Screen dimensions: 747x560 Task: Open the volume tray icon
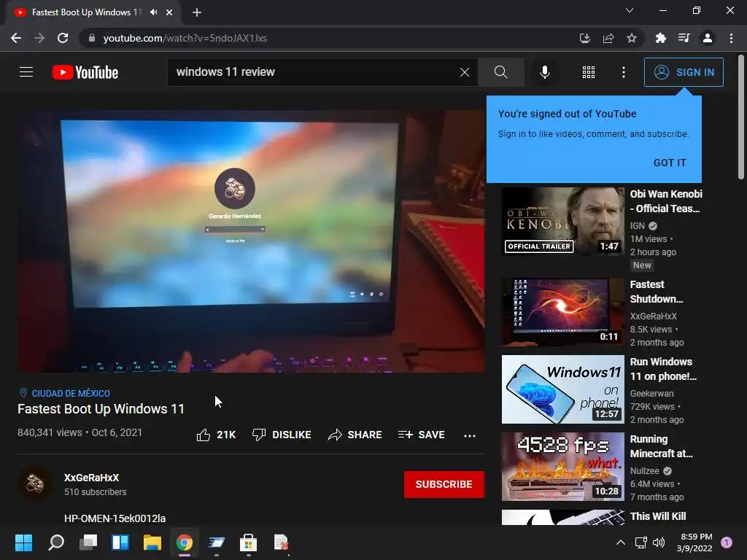[x=659, y=542]
